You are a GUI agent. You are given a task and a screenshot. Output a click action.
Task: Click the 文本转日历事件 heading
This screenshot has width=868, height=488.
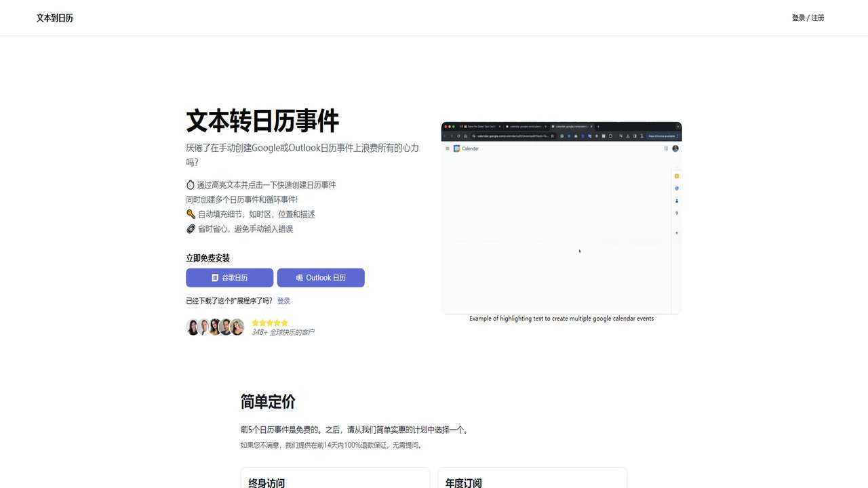tap(262, 121)
